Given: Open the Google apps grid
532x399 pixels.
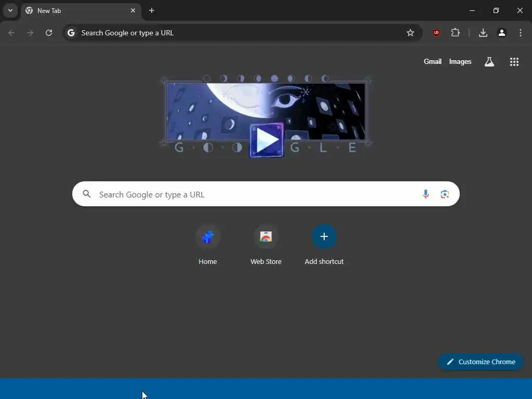Looking at the screenshot, I should pos(514,62).
